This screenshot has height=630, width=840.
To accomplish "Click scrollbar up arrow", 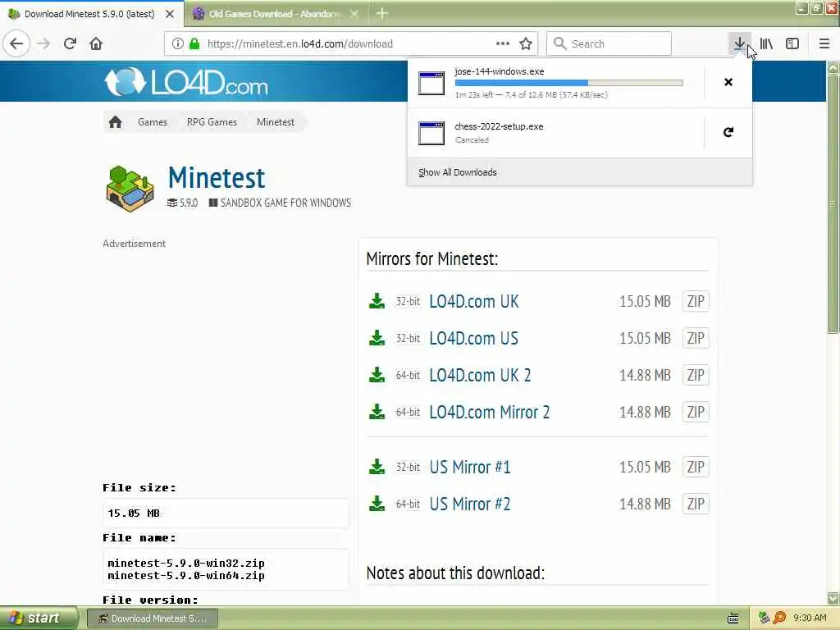I will point(833,68).
